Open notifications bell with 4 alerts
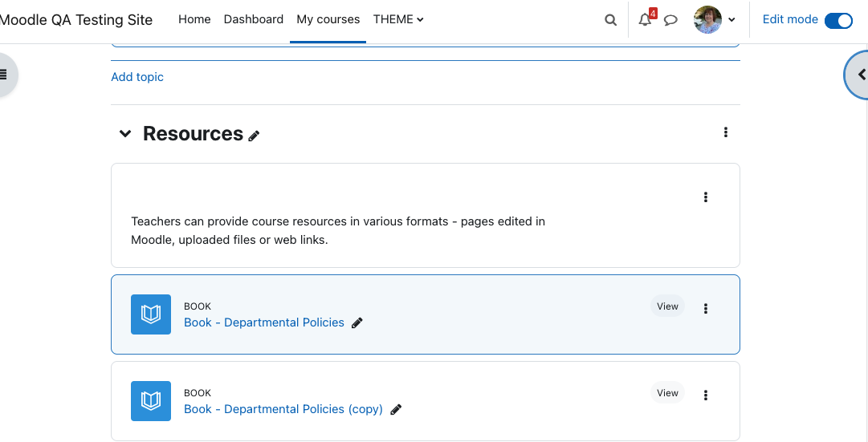This screenshot has width=868, height=442. coord(646,19)
